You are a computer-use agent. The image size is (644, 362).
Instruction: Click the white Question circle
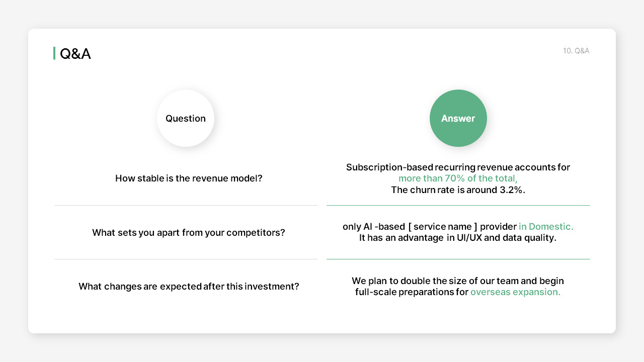pyautogui.click(x=186, y=118)
